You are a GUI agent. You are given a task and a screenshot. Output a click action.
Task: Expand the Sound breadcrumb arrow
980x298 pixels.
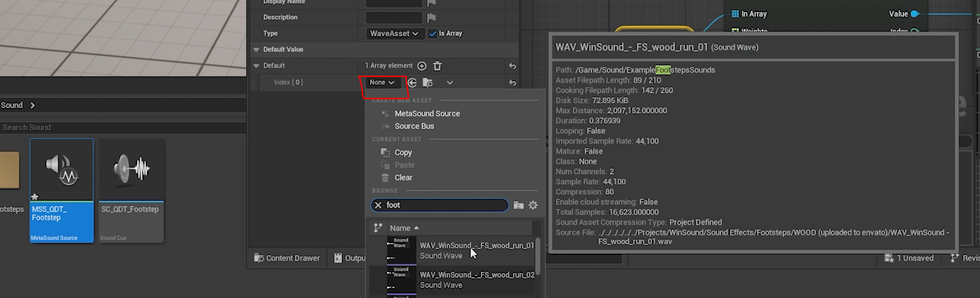tap(32, 105)
